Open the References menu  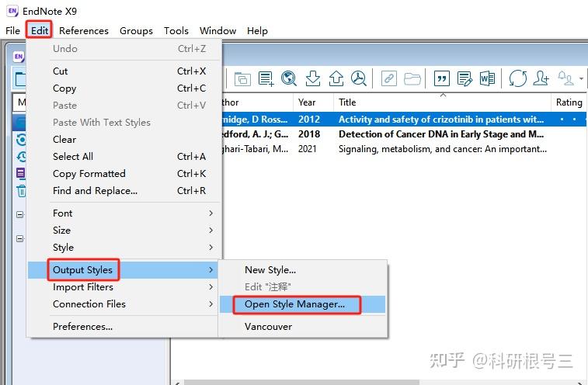click(x=84, y=31)
